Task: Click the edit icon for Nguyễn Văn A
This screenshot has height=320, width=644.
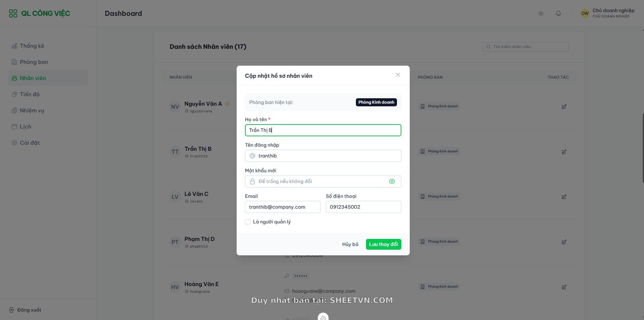Action: pos(564,107)
